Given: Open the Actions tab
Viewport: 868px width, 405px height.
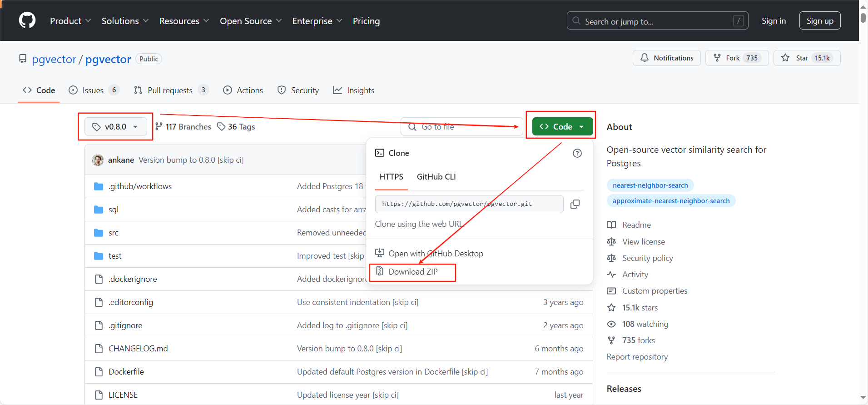Looking at the screenshot, I should tap(243, 90).
